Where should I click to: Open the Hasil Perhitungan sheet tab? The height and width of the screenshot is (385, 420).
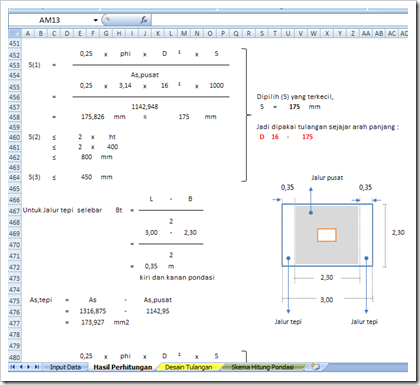(x=123, y=367)
